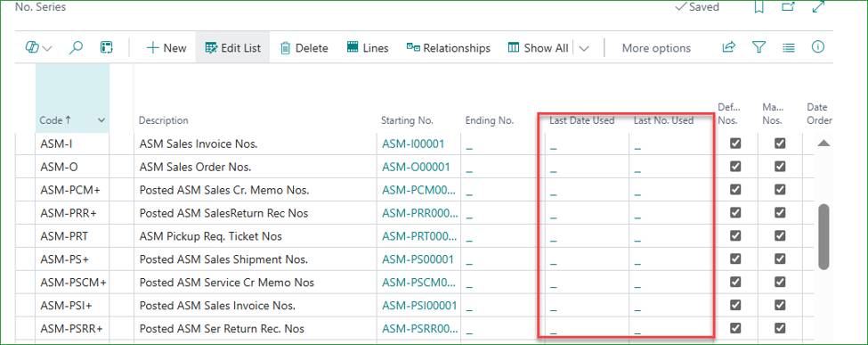Open the analysis mode copilot icon
This screenshot has height=345, width=868.
[x=32, y=48]
